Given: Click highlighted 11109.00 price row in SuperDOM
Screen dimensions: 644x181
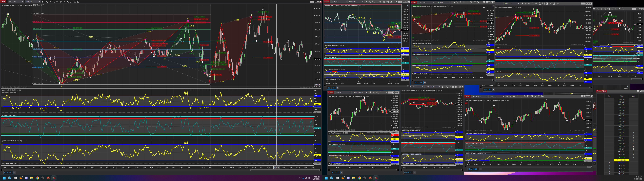Looking at the screenshot, I should (621, 160).
